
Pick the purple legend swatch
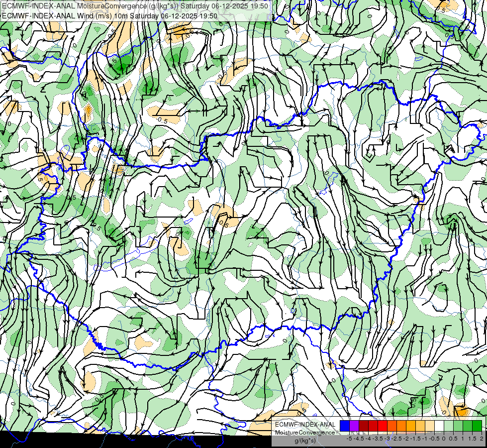(x=354, y=426)
